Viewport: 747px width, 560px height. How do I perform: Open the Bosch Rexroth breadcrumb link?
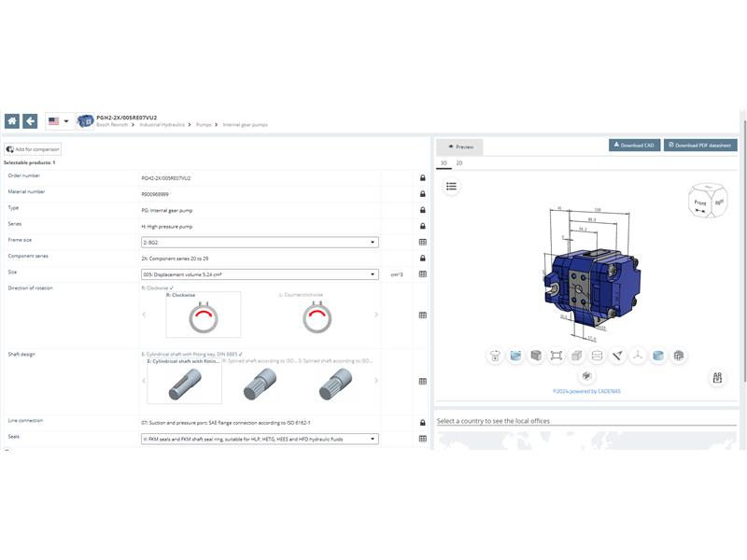point(112,125)
